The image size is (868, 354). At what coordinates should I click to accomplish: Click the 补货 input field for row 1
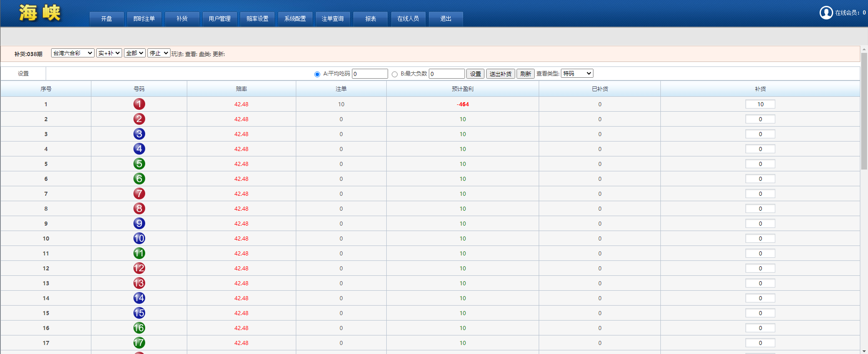[x=760, y=104]
